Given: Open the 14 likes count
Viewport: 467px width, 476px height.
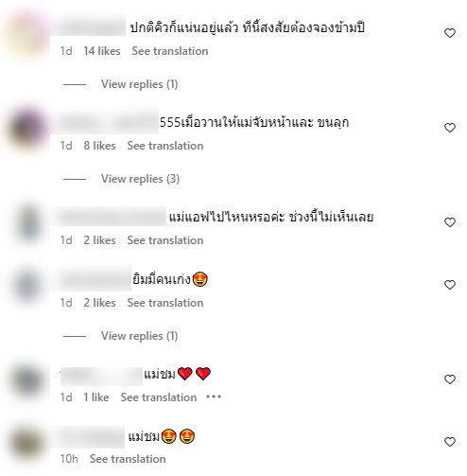Looking at the screenshot, I should coord(102,51).
